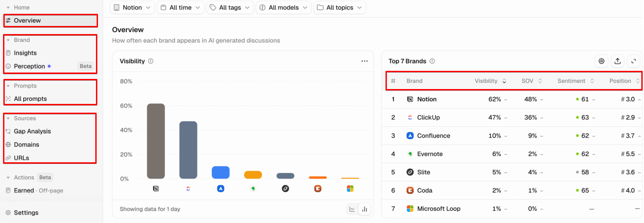Select the Slite bar in chart
644x223 pixels.
click(x=286, y=176)
